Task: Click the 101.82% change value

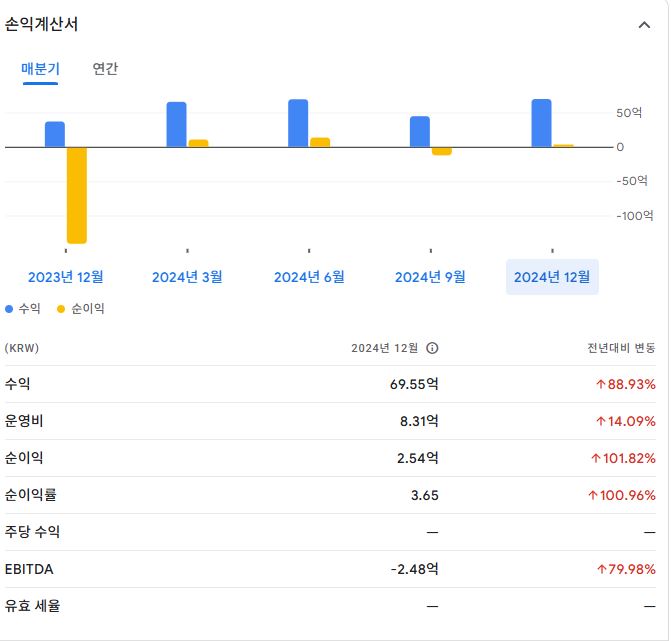Action: [623, 458]
